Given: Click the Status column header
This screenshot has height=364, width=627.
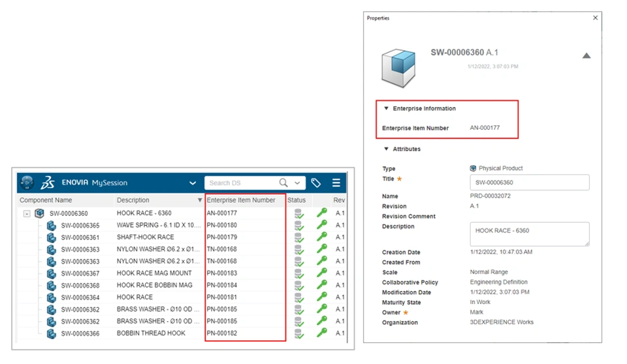Looking at the screenshot, I should pyautogui.click(x=297, y=200).
